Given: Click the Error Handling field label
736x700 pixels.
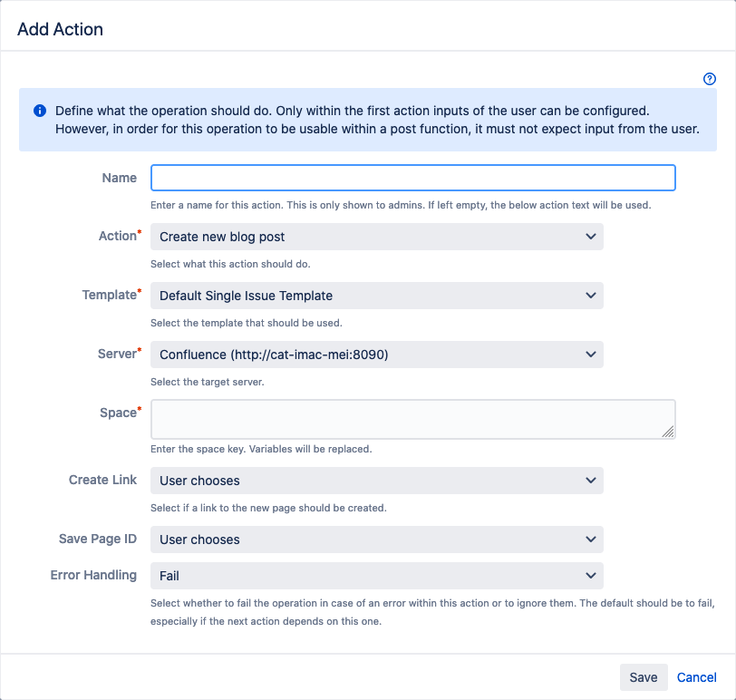Looking at the screenshot, I should tap(93, 575).
